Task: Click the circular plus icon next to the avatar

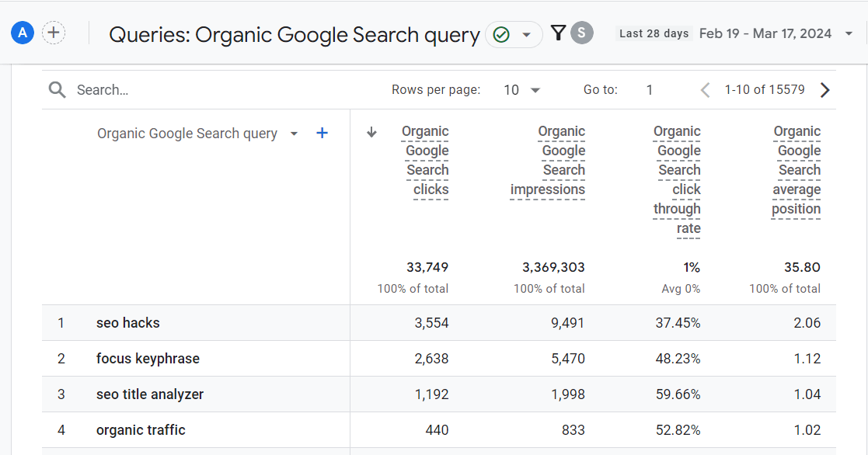Action: (x=53, y=33)
